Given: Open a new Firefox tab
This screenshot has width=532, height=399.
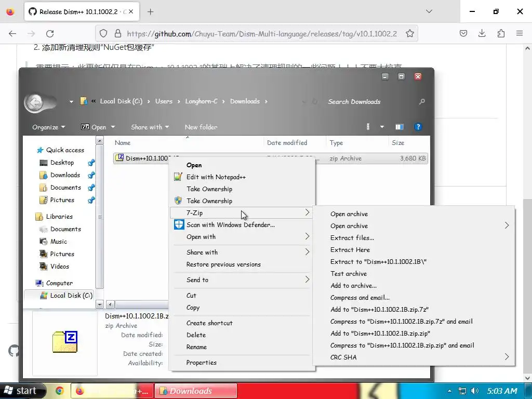Looking at the screenshot, I should pyautogui.click(x=150, y=11).
